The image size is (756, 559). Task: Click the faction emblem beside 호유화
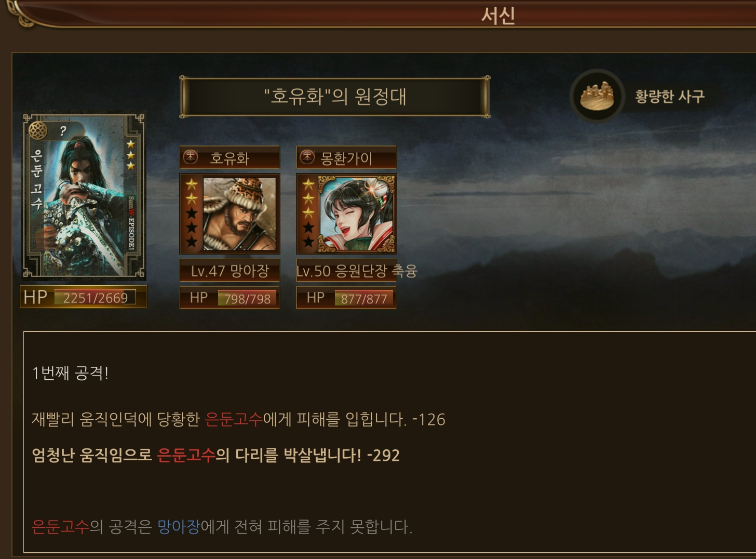[191, 157]
